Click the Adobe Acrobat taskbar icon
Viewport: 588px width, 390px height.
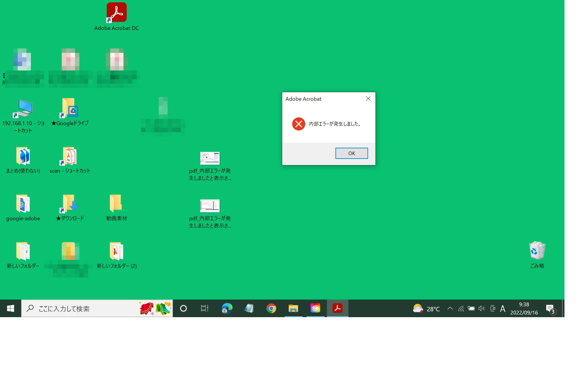point(338,308)
